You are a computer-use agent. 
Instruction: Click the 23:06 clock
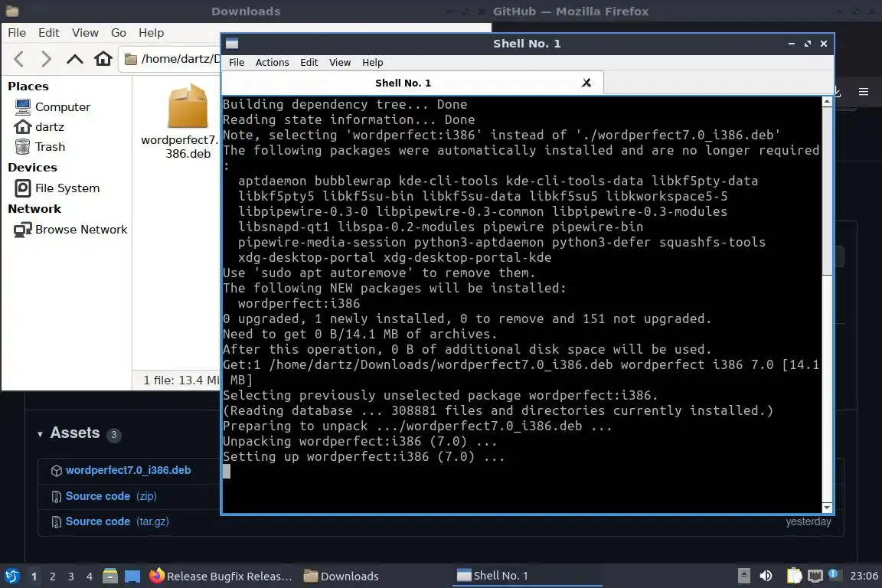pyautogui.click(x=864, y=576)
